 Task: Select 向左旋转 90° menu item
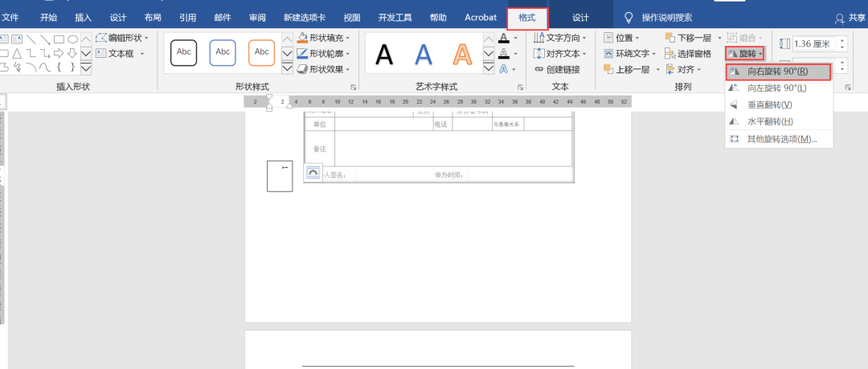(x=776, y=88)
